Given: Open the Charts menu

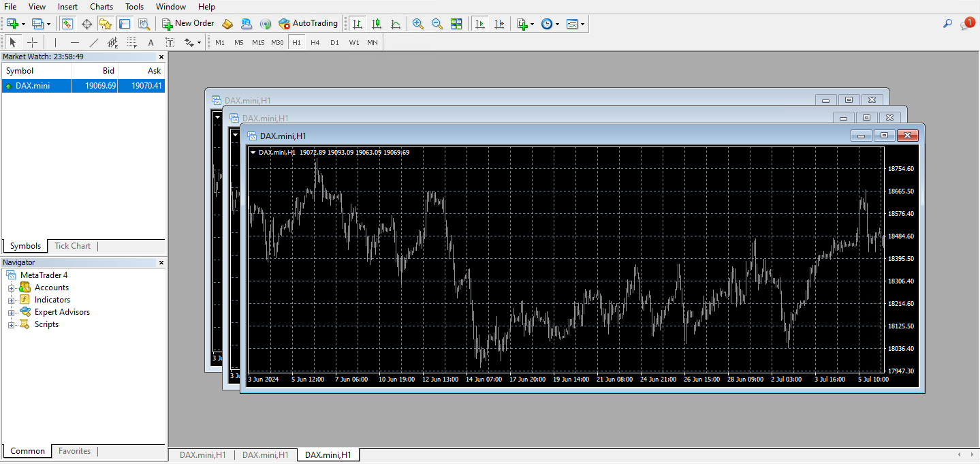Looking at the screenshot, I should (101, 6).
